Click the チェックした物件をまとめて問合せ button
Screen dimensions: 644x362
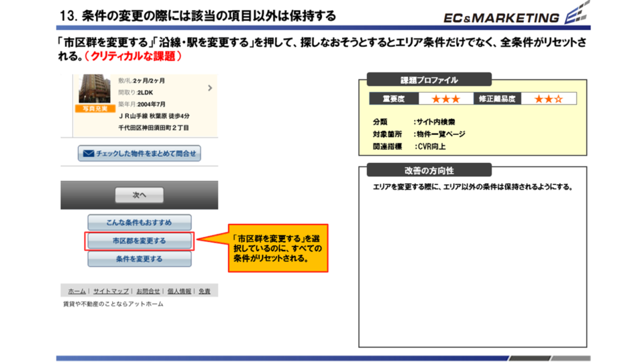[140, 154]
